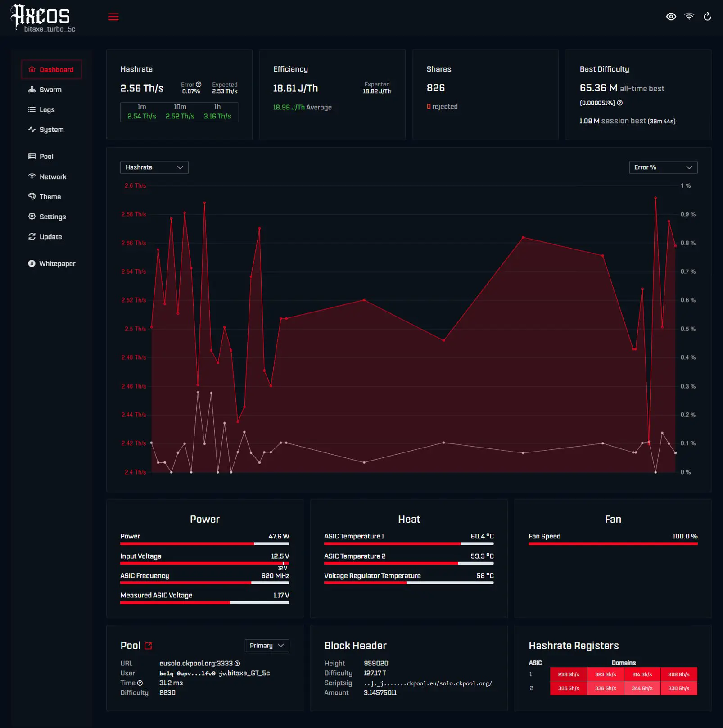The height and width of the screenshot is (728, 723).
Task: Click the ASIC Frequency progress bar
Action: [x=205, y=583]
